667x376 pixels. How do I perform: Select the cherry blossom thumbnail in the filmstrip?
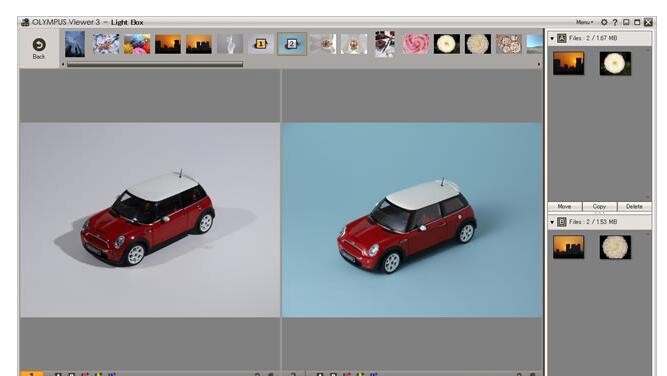(x=106, y=44)
